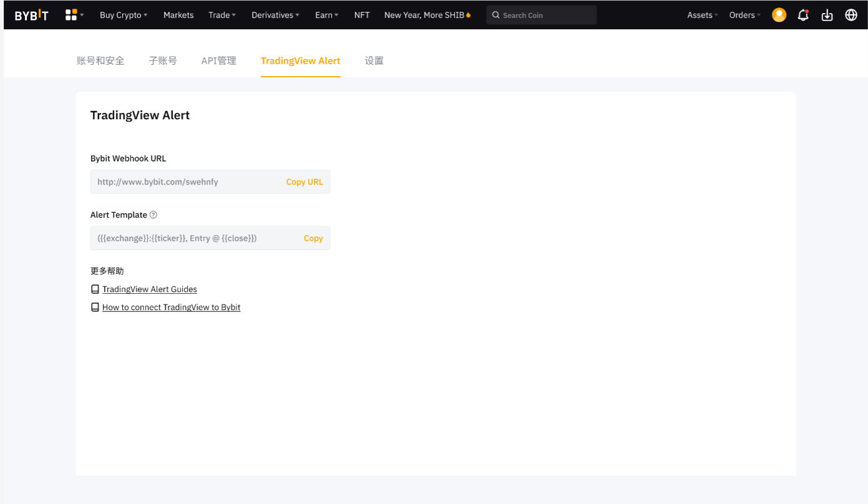The image size is (868, 504).
Task: Open the apps grid menu icon
Action: 72,15
